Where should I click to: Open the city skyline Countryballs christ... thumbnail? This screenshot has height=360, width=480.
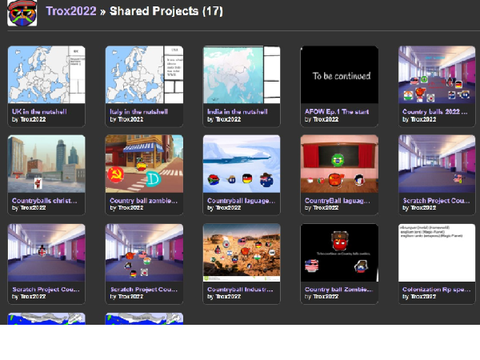coord(46,164)
